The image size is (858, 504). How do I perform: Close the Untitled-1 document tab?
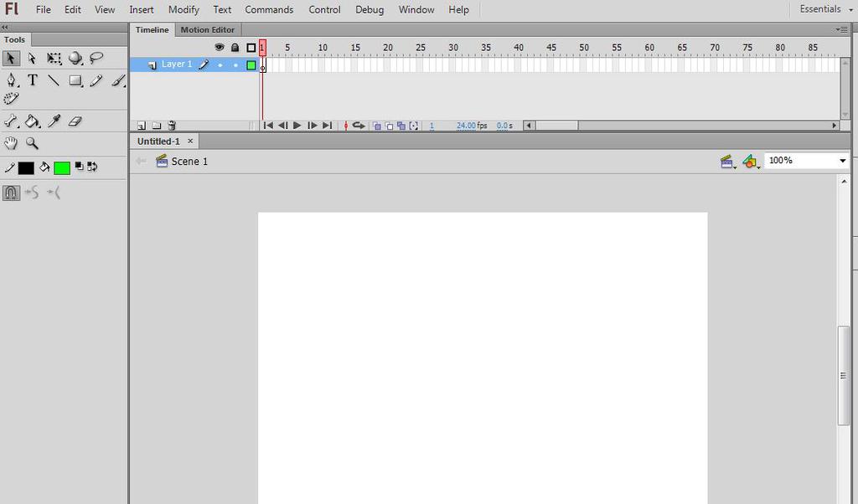coord(190,141)
